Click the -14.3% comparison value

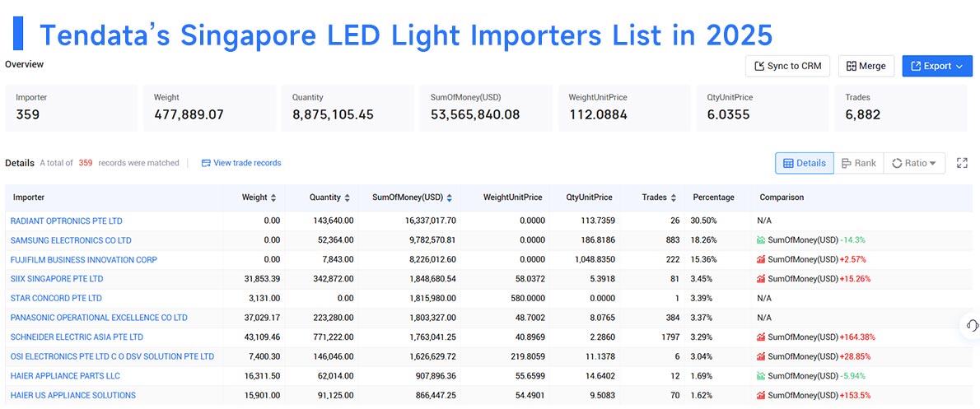(x=852, y=240)
